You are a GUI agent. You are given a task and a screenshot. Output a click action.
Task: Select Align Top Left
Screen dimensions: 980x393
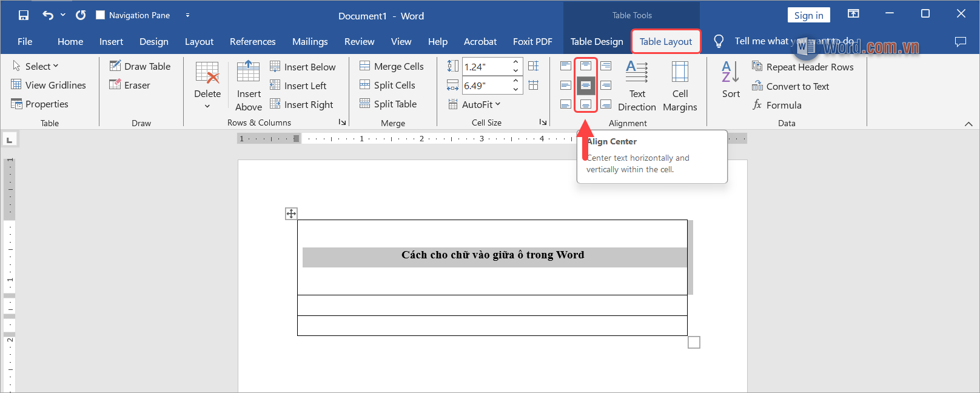click(566, 65)
